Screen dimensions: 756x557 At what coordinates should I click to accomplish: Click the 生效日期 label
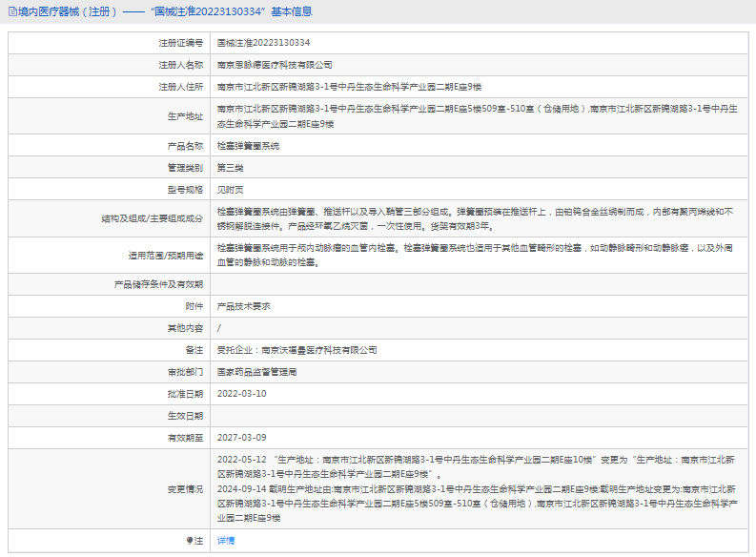pos(185,416)
